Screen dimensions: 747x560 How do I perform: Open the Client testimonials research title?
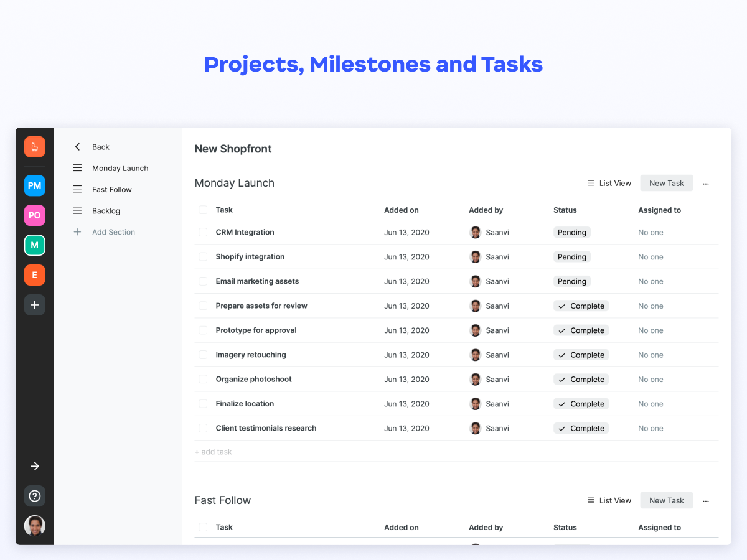pos(266,428)
